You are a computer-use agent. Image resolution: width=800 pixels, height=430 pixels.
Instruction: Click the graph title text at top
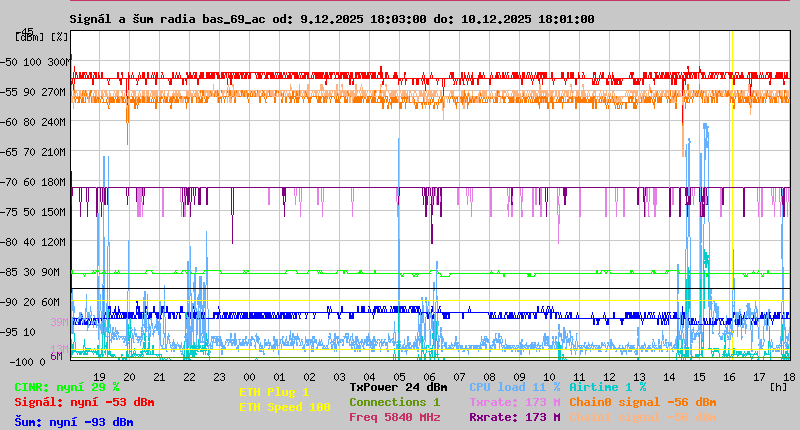click(331, 19)
